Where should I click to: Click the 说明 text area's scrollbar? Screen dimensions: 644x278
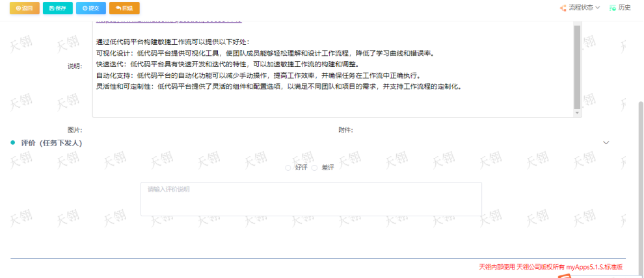pyautogui.click(x=576, y=65)
